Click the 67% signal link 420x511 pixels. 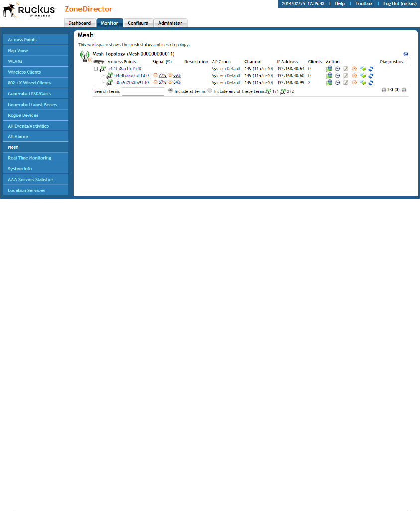[163, 83]
